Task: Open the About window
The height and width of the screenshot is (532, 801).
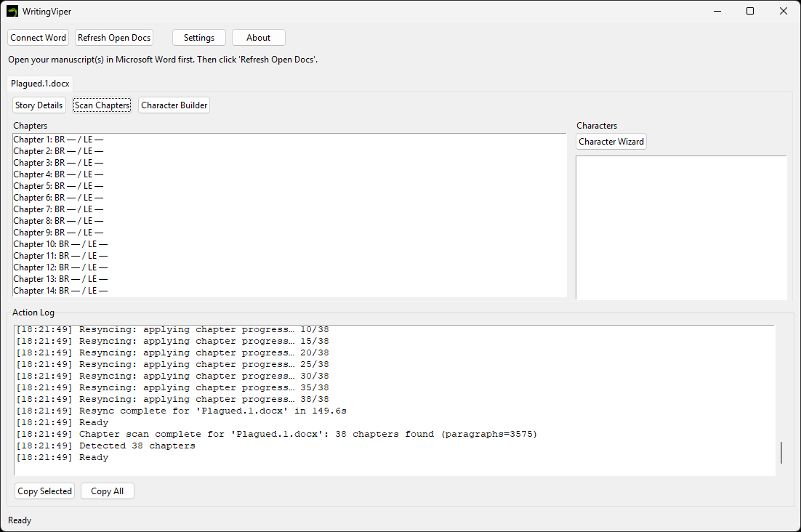Action: 258,38
